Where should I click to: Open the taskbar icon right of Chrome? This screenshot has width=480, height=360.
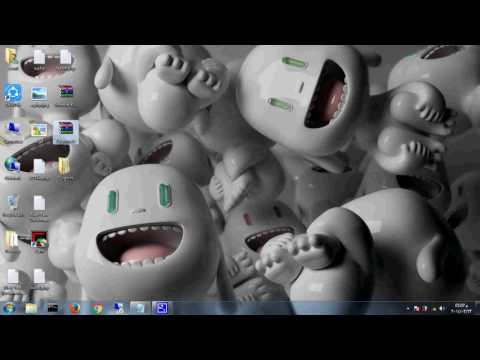pyautogui.click(x=118, y=308)
